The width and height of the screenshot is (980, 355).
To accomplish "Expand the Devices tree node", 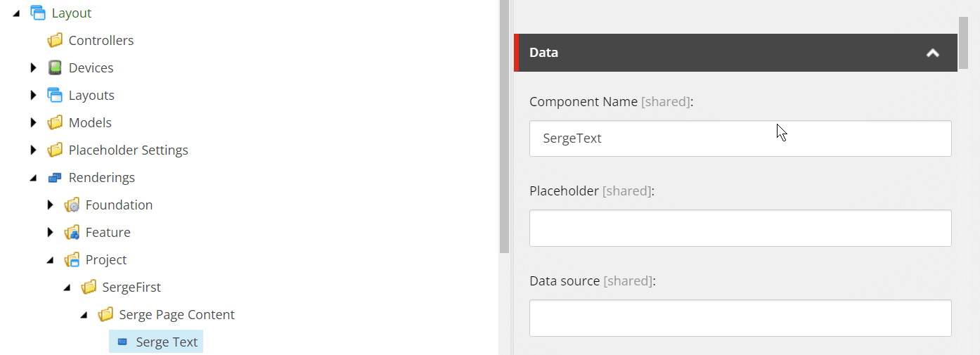I will click(x=33, y=67).
